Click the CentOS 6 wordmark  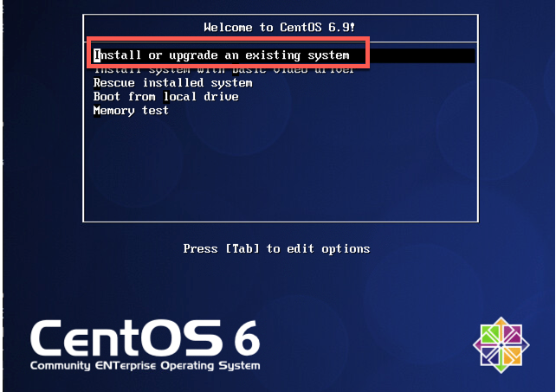click(x=145, y=338)
